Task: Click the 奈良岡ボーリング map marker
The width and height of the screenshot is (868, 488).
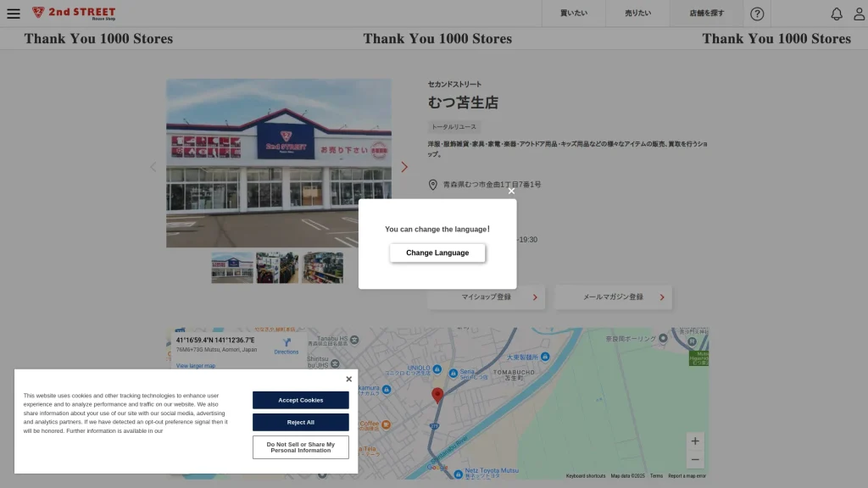Action: coord(663,338)
